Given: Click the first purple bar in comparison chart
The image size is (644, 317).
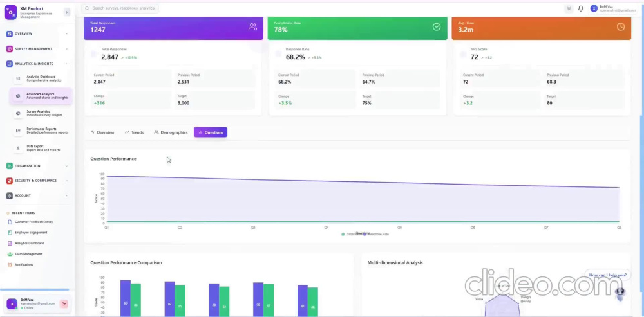Looking at the screenshot, I should click(x=126, y=298).
